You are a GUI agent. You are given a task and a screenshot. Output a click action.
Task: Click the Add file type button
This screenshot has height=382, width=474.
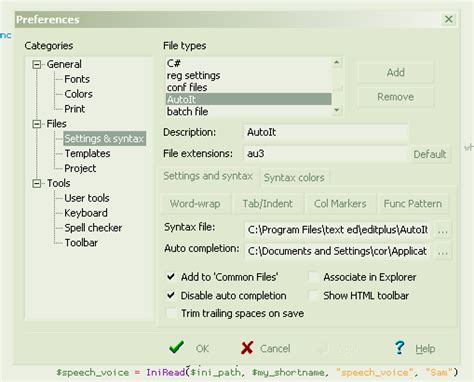(396, 72)
